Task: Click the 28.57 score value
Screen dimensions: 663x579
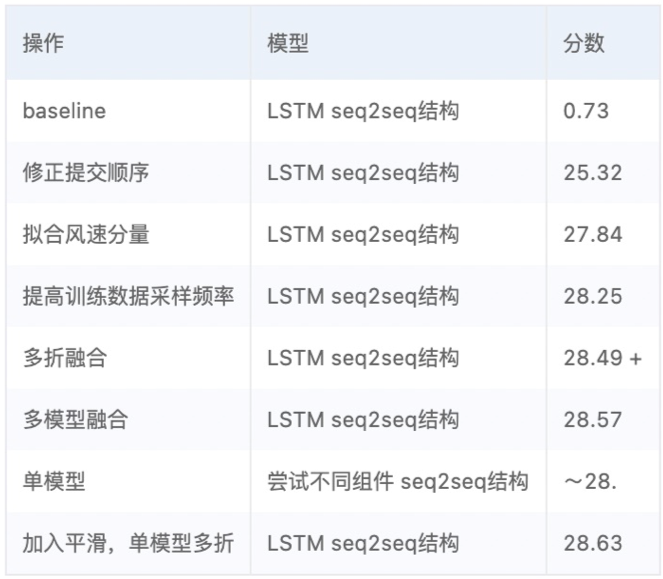Action: pyautogui.click(x=593, y=420)
